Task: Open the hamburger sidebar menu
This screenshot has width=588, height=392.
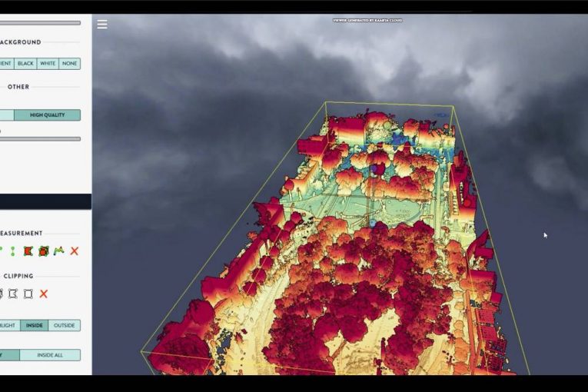Action: 102,24
